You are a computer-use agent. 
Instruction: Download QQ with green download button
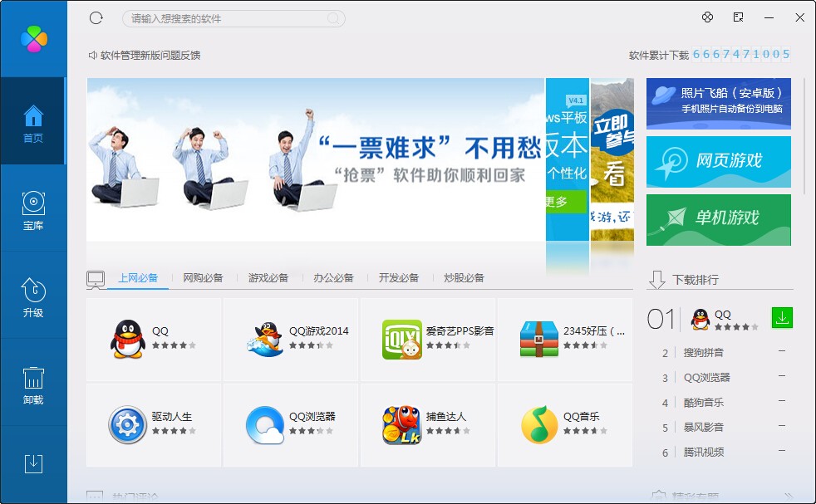point(782,318)
